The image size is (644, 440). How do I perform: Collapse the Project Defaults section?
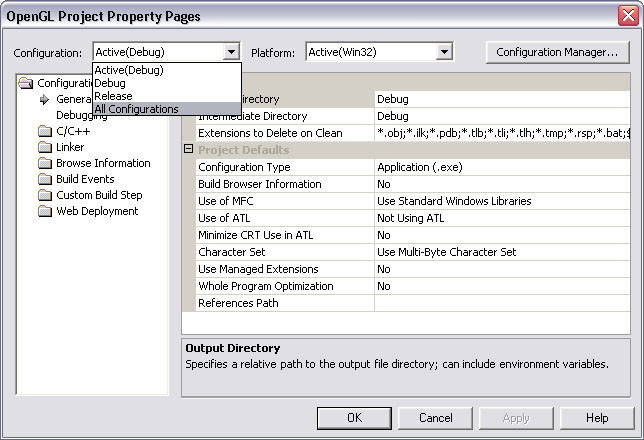coord(188,150)
